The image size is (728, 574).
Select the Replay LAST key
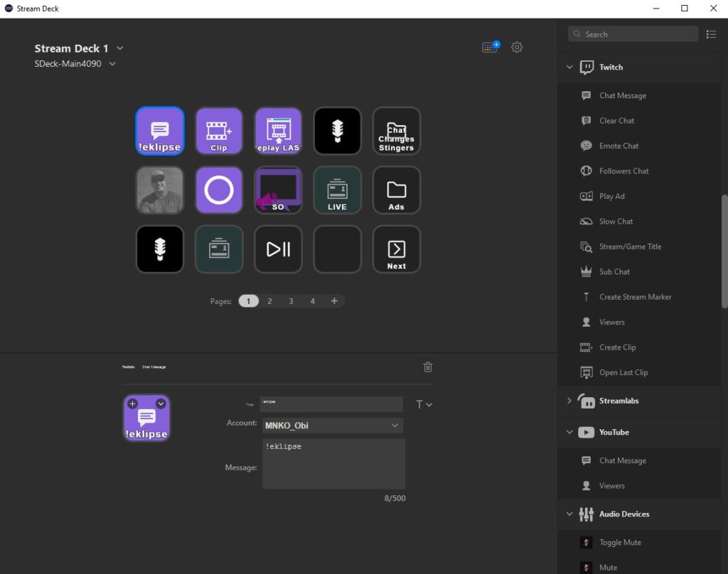tap(278, 131)
